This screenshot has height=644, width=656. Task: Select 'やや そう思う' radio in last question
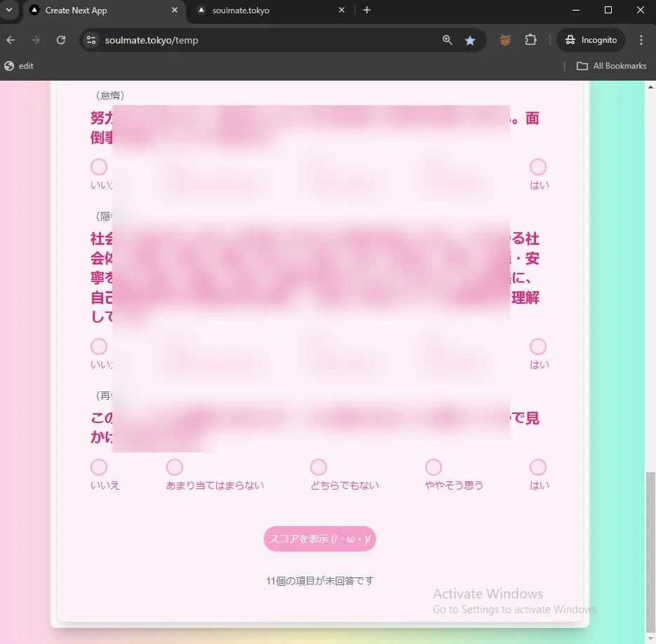click(434, 467)
